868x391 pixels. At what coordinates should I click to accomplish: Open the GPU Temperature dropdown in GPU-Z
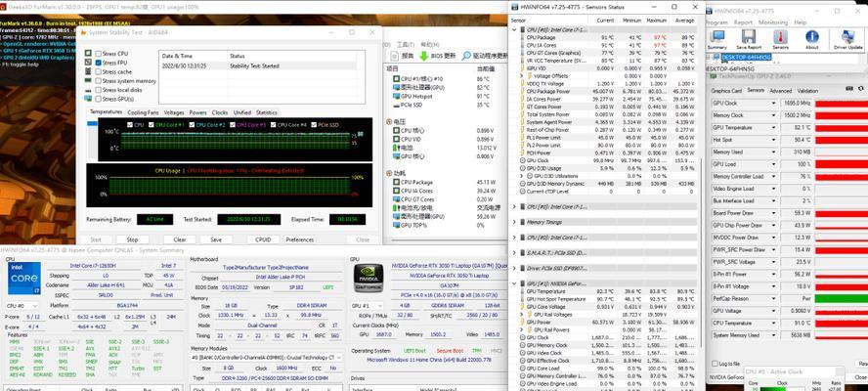coord(774,127)
